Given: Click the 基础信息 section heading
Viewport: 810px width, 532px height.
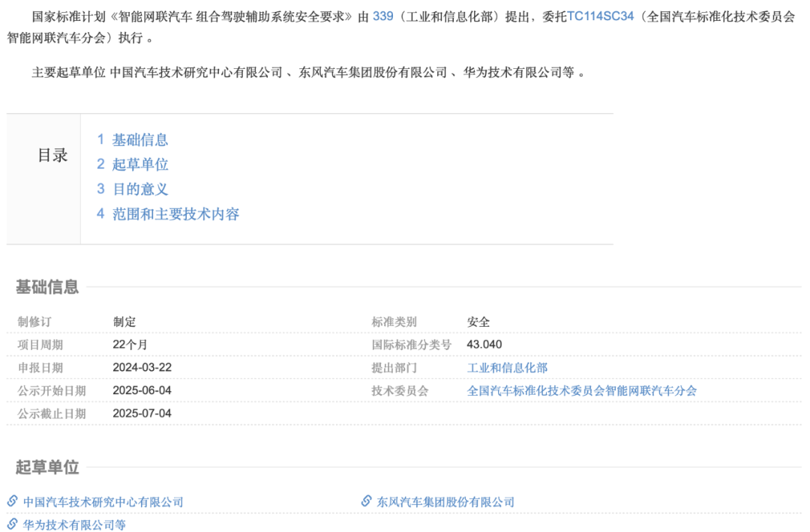Looking at the screenshot, I should pos(47,287).
